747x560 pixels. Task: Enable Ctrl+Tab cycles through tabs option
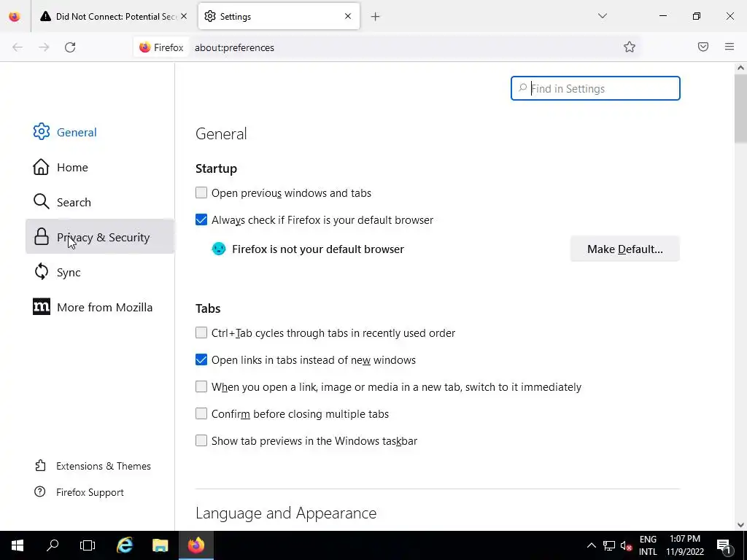pyautogui.click(x=201, y=332)
